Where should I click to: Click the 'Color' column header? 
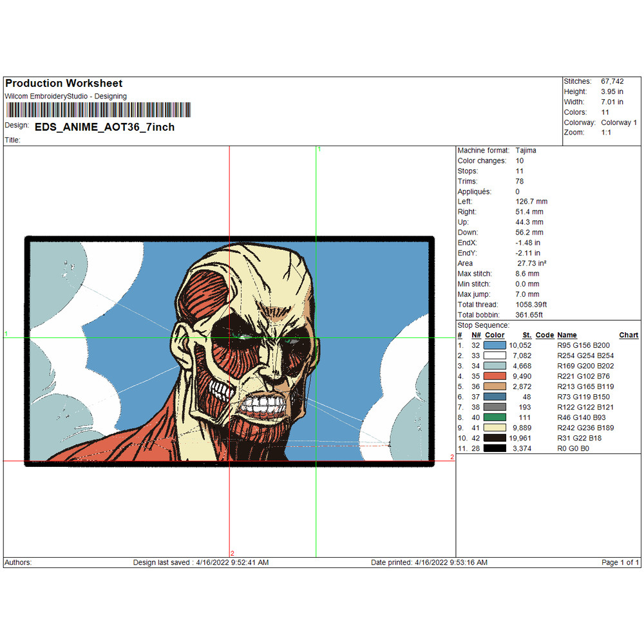tap(495, 335)
